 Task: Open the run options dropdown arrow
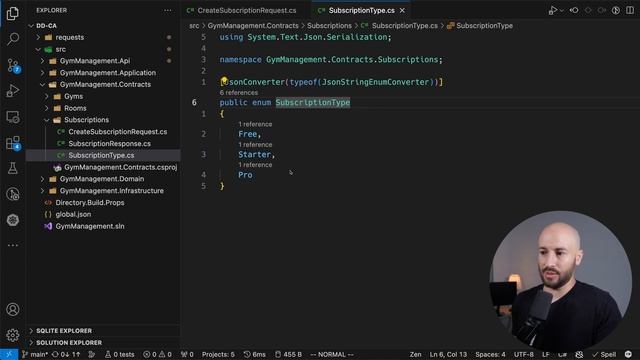[x=562, y=11]
